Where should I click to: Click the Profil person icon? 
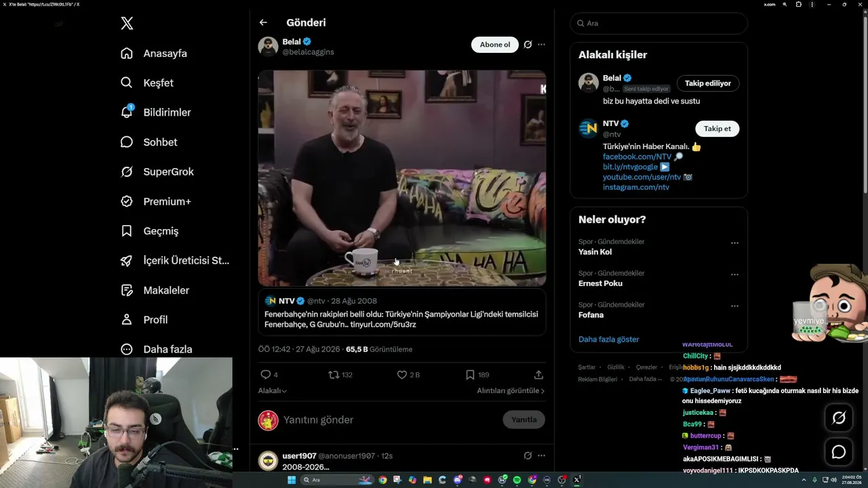click(x=127, y=320)
